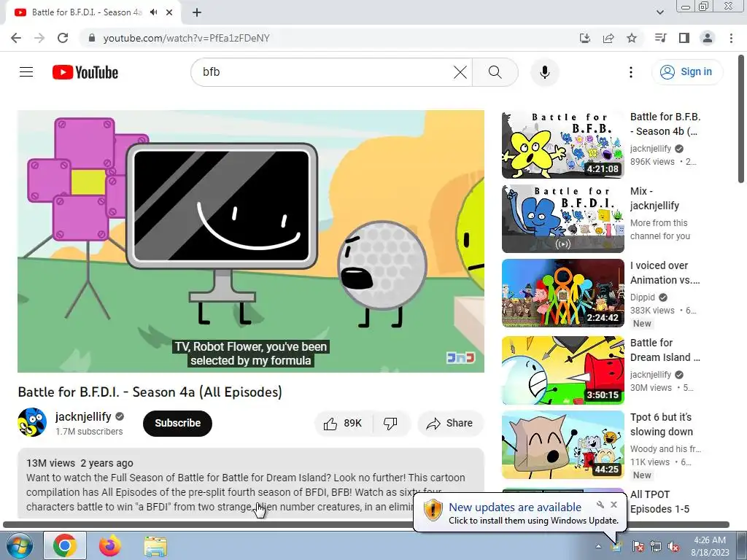Open the YouTube hamburger guide menu
The height and width of the screenshot is (560, 747).
26,72
